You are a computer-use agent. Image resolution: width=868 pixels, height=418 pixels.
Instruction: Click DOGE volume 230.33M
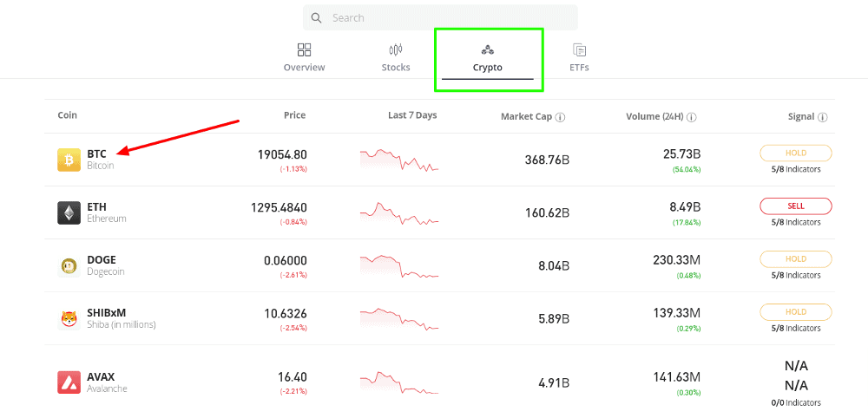click(677, 260)
